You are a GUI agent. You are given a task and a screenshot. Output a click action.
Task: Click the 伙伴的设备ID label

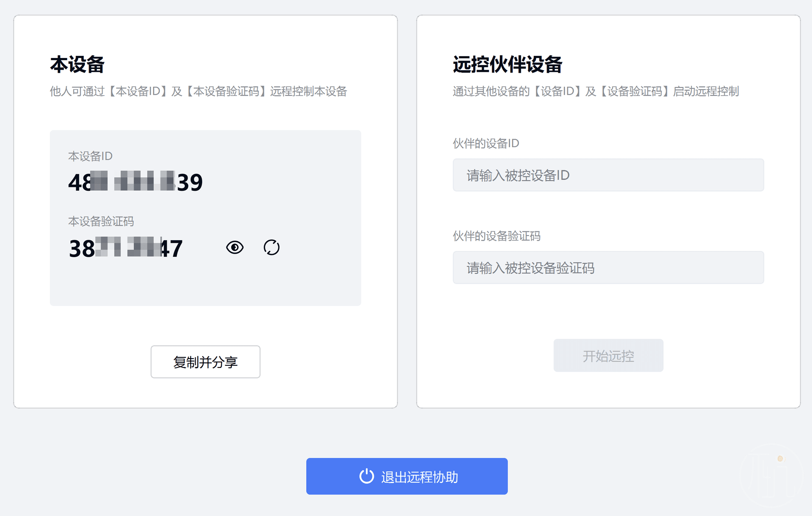coord(486,143)
